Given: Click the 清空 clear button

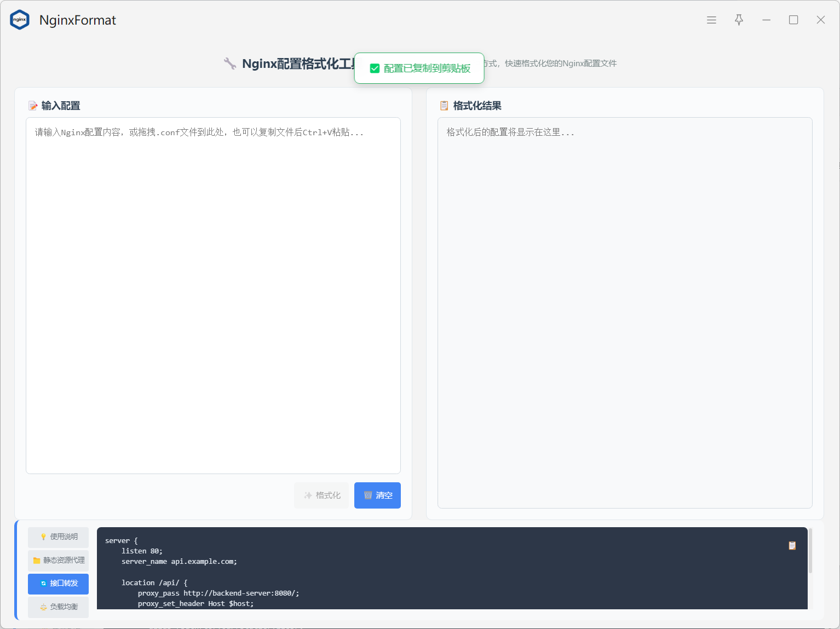Looking at the screenshot, I should tap(377, 495).
